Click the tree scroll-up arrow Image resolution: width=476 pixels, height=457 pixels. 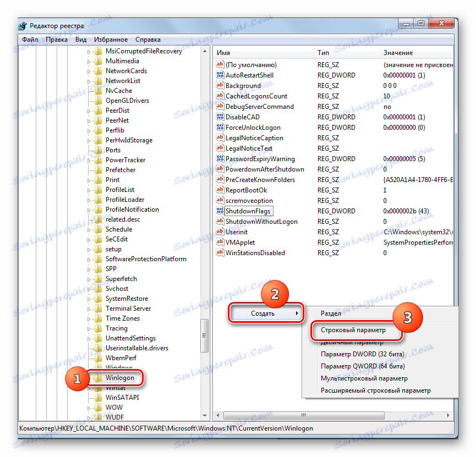(x=205, y=51)
